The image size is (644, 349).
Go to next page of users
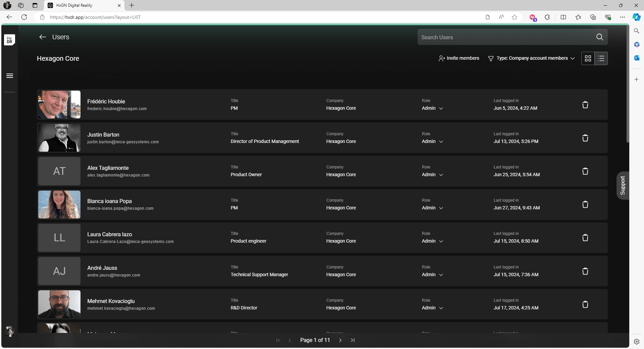pos(340,340)
